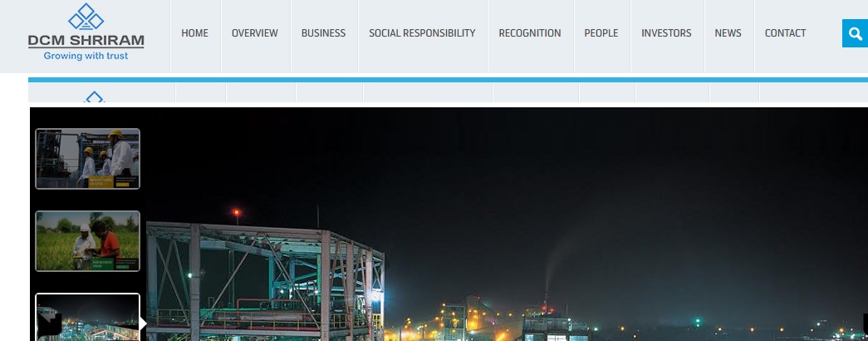Open the NEWS page
This screenshot has height=341, width=868.
pos(728,33)
